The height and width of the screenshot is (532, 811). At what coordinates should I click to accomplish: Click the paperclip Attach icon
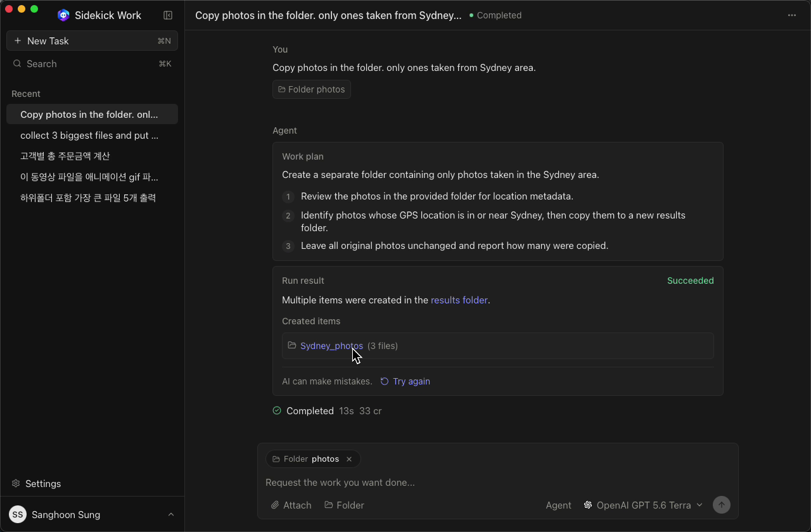[275, 505]
